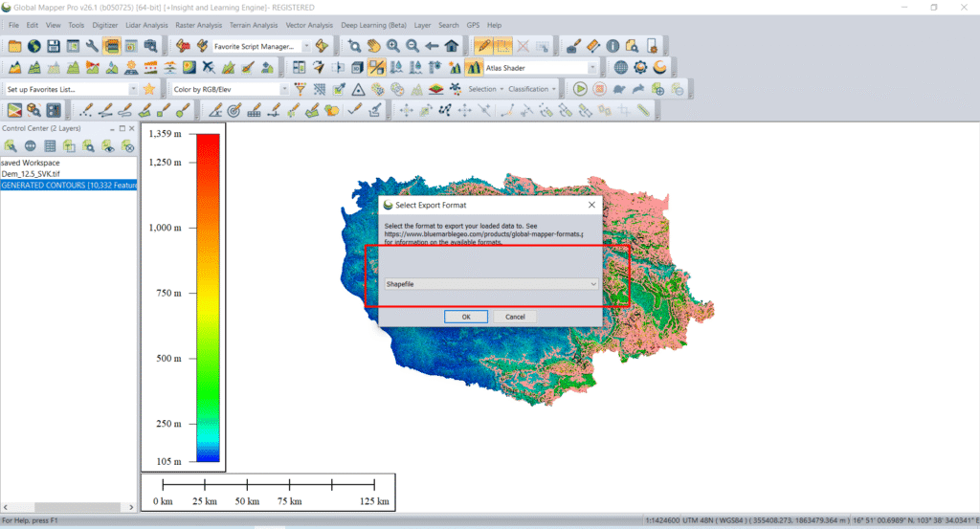The image size is (980, 529).
Task: Click the green play button in toolbar
Action: coord(580,89)
